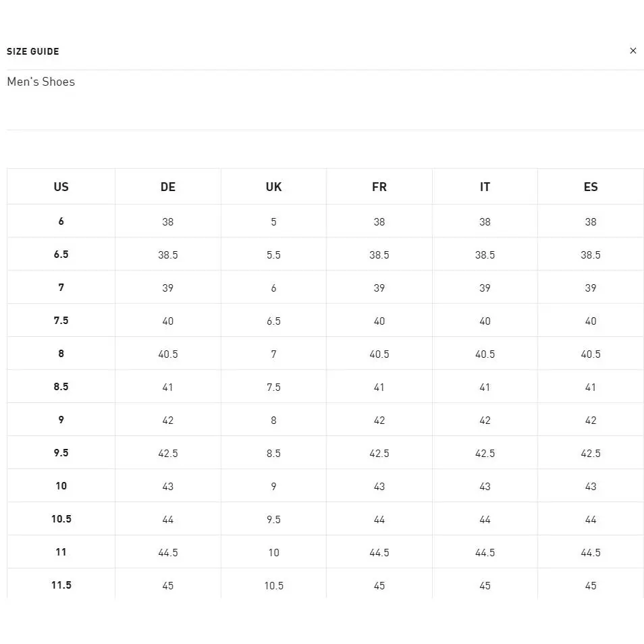Click US size 11 row label
The image size is (644, 644).
[61, 552]
